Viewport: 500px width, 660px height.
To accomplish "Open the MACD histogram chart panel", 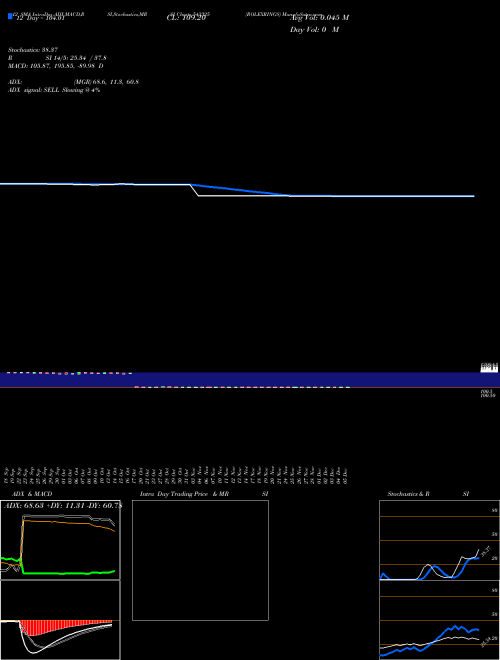I will [60, 620].
